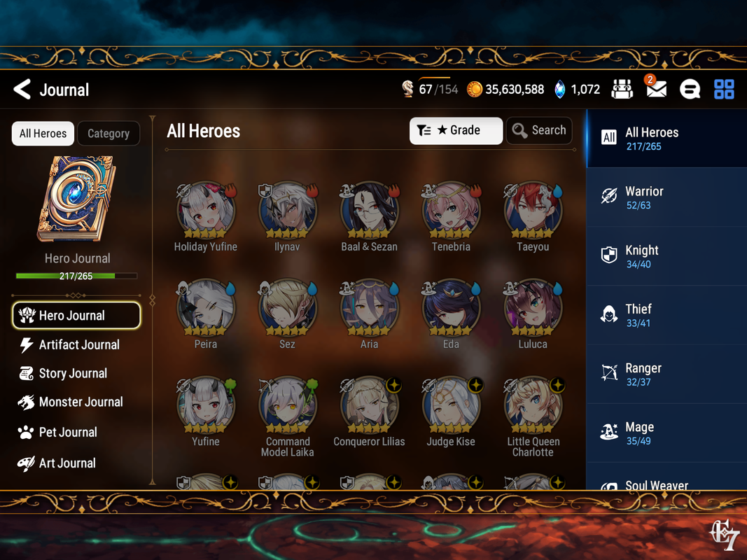Viewport: 747px width, 560px height.
Task: Click the hero Search field
Action: (x=539, y=130)
